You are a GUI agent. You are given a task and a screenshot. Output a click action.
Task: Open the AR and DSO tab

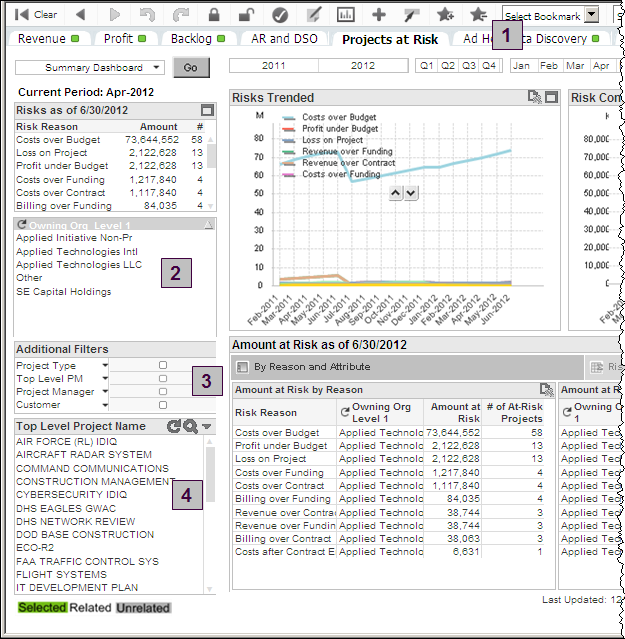point(285,39)
